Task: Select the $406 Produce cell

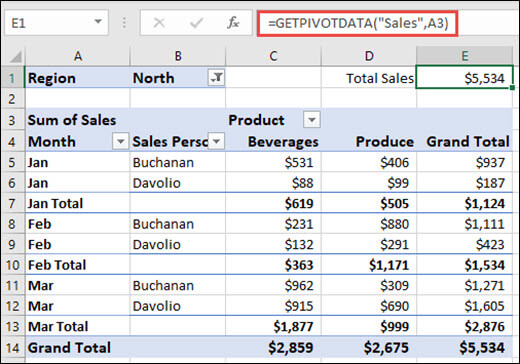Action: pyautogui.click(x=369, y=162)
